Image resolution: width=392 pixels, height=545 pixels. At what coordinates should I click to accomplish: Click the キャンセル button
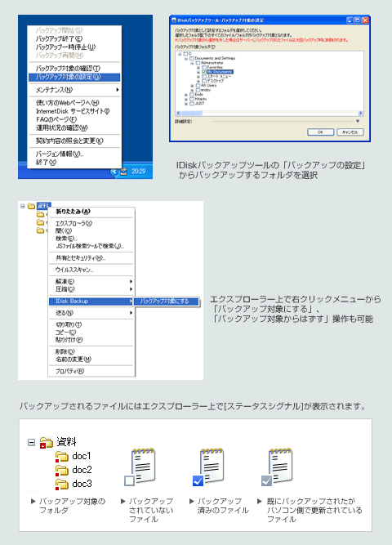click(350, 132)
